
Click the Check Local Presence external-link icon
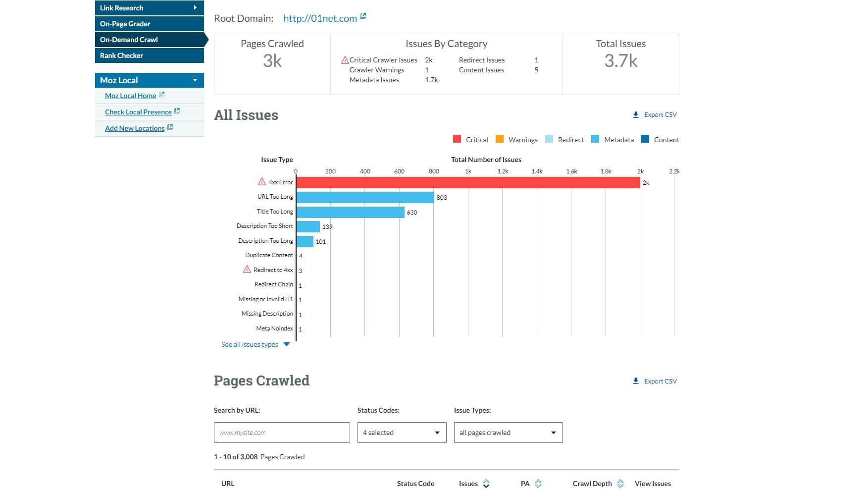[177, 111]
